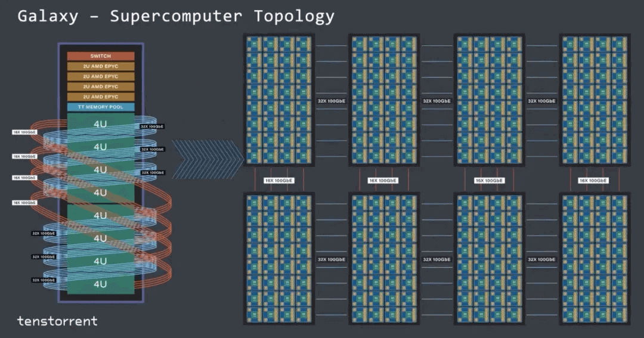Click 16X 100GbE label below the top-left panel
Viewport: 644px width, 338px height.
click(x=278, y=180)
